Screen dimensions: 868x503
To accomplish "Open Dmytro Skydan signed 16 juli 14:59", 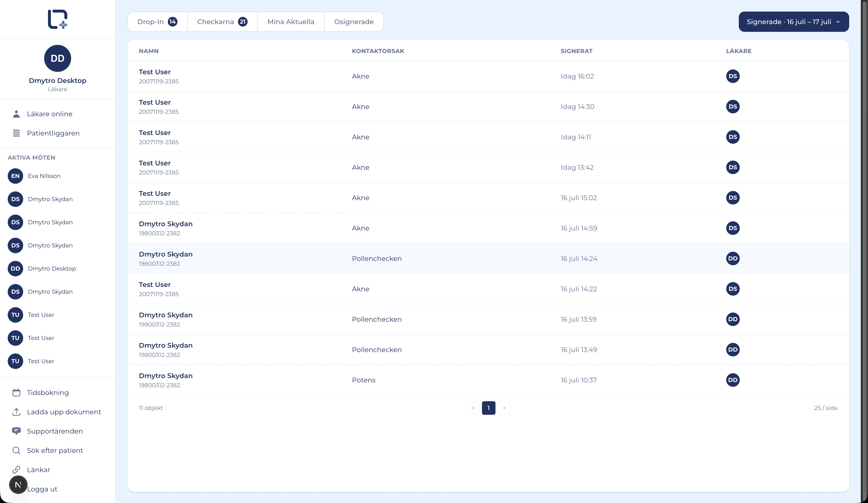I will point(488,228).
